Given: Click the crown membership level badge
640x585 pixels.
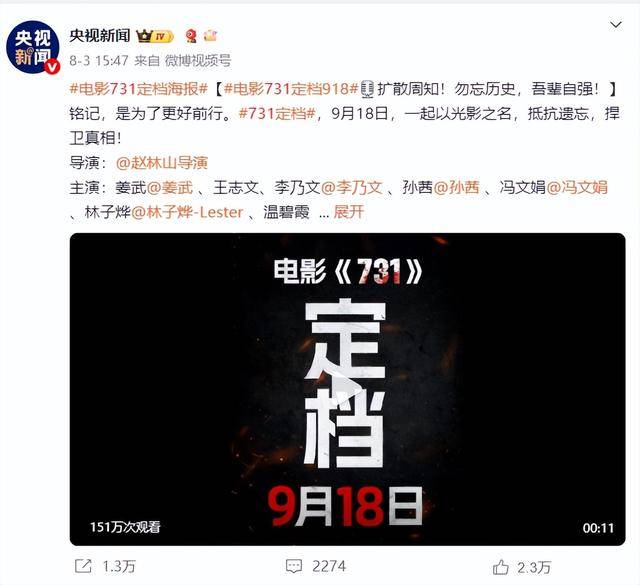Looking at the screenshot, I should pos(155,36).
